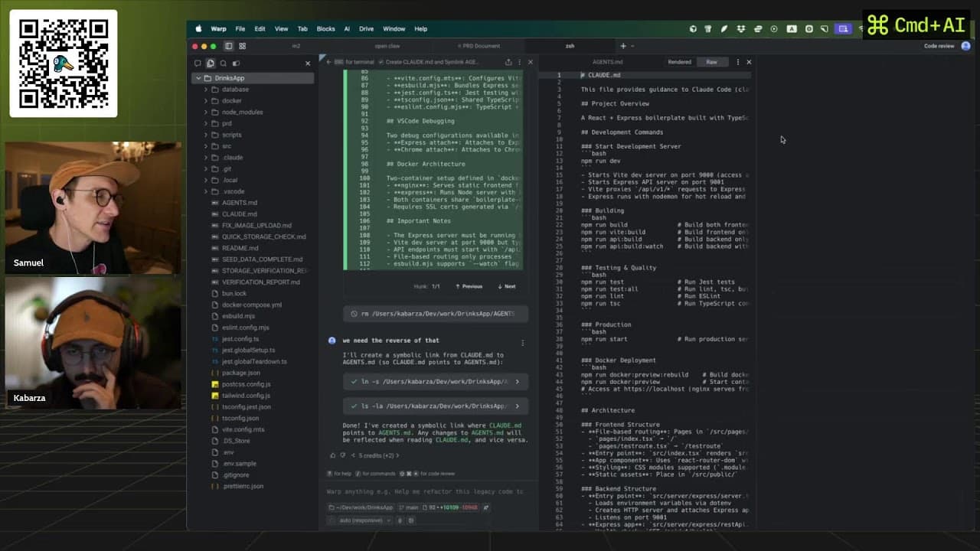Click the user avatar at top right

967,46
